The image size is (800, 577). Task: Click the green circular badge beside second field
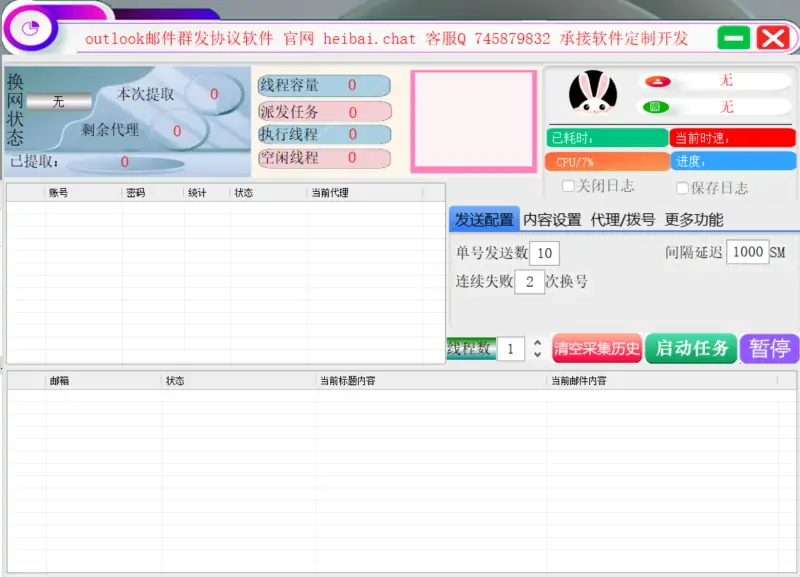[x=655, y=106]
